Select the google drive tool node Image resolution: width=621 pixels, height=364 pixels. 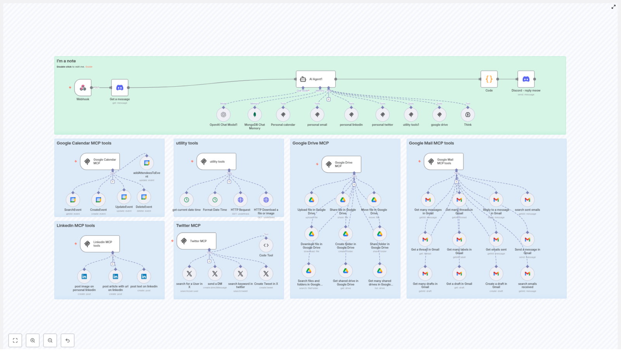click(439, 114)
